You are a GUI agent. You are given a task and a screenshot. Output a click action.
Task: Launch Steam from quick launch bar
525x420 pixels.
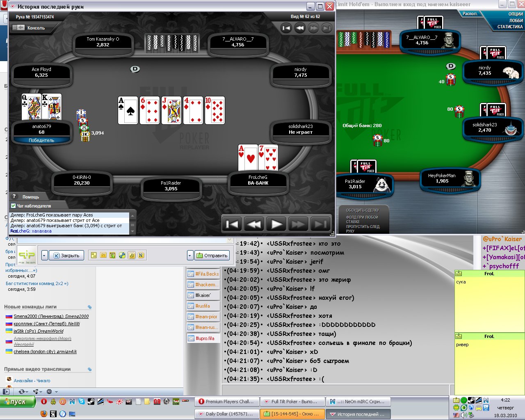click(x=91, y=402)
